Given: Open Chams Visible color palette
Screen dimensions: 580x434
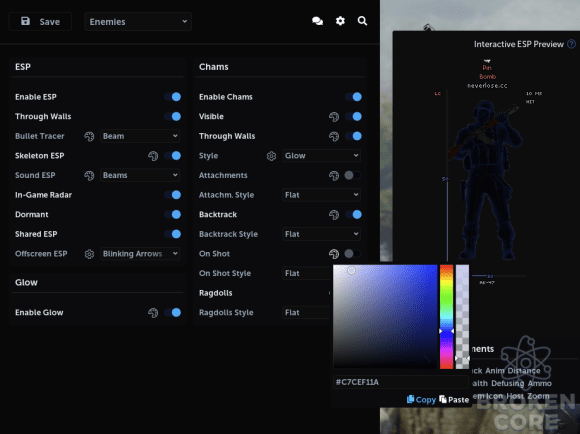Looking at the screenshot, I should (334, 117).
